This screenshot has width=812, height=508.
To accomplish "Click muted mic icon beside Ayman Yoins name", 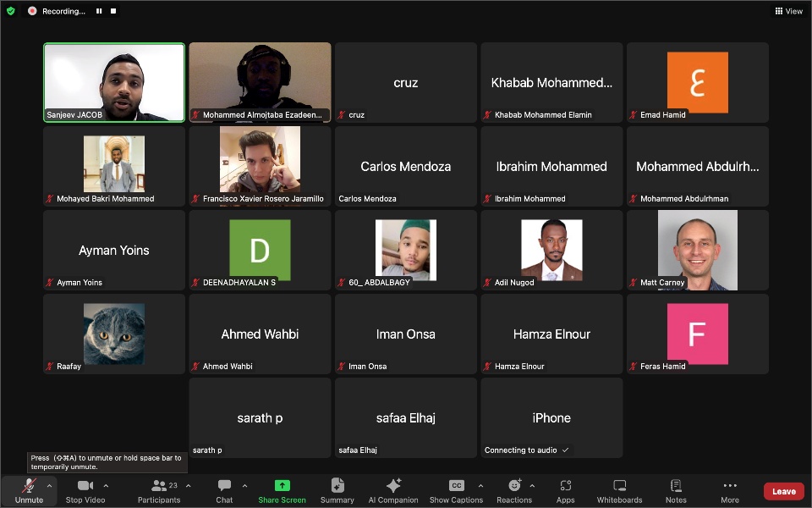I will pos(50,283).
